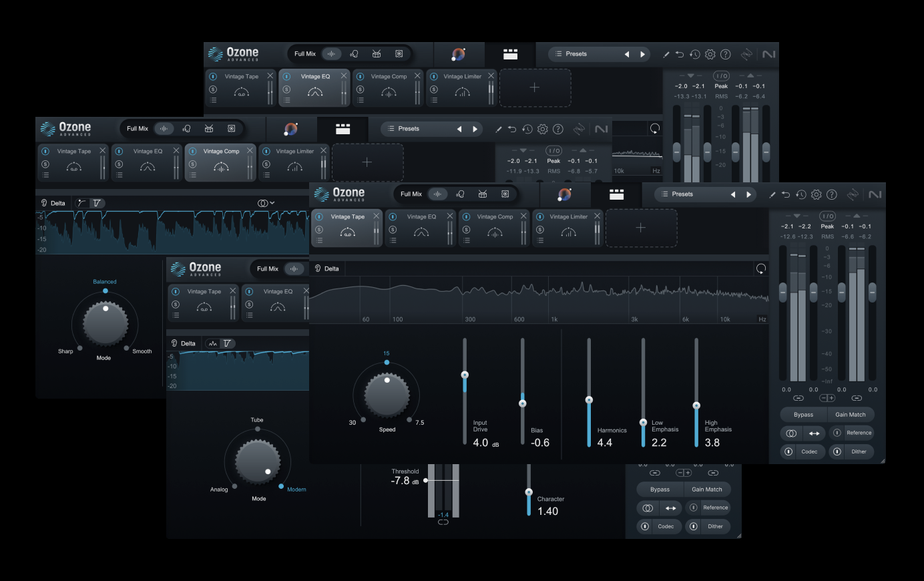Adjust High Emphasis slider handle

[696, 405]
